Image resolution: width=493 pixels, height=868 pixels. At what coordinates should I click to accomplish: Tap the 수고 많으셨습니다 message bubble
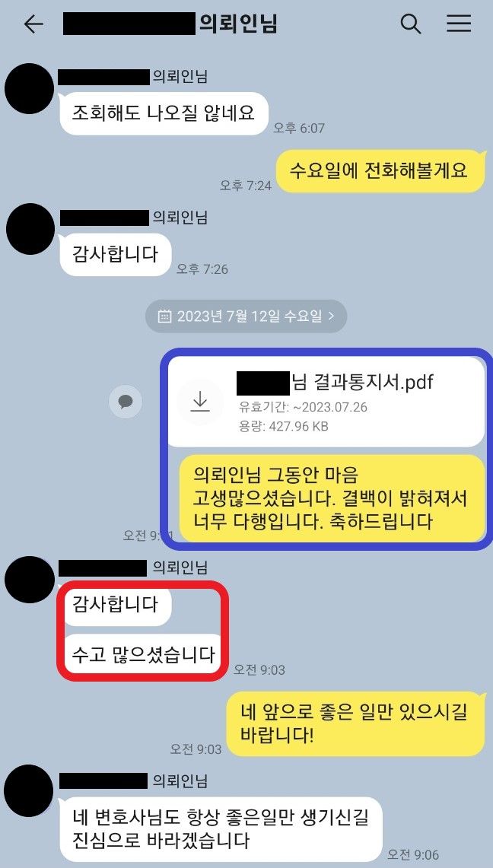pyautogui.click(x=143, y=653)
